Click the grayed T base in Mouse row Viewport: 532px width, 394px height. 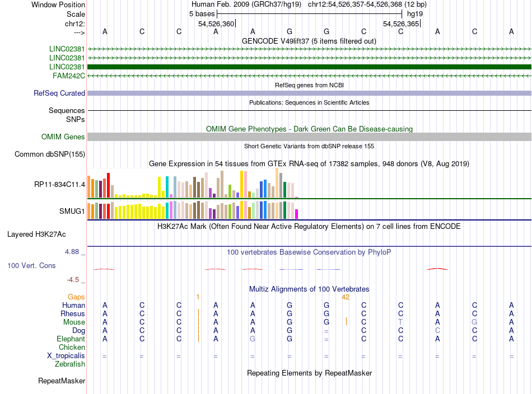[x=400, y=322]
